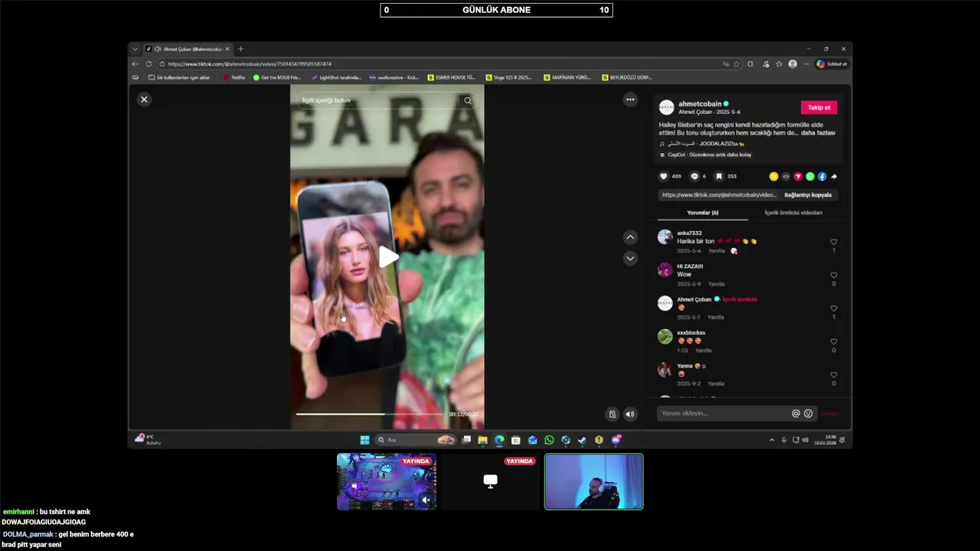Click the embed code share icon

[786, 177]
